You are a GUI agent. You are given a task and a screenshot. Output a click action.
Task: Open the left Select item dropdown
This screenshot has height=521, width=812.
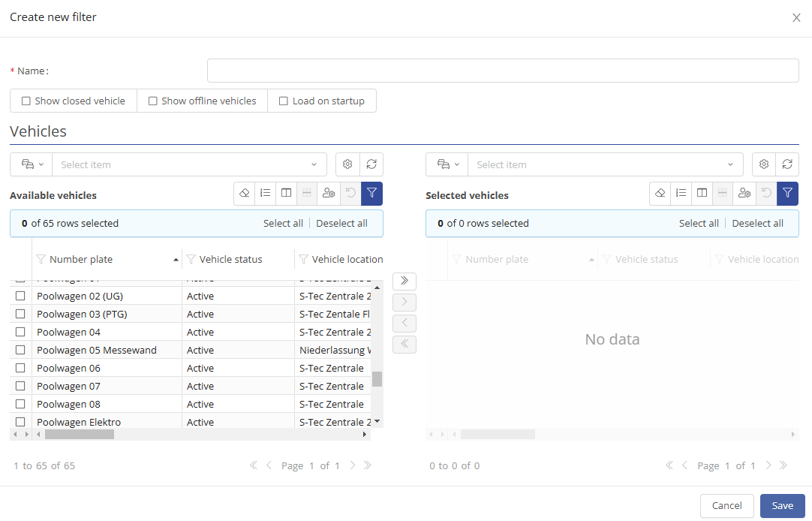[189, 164]
